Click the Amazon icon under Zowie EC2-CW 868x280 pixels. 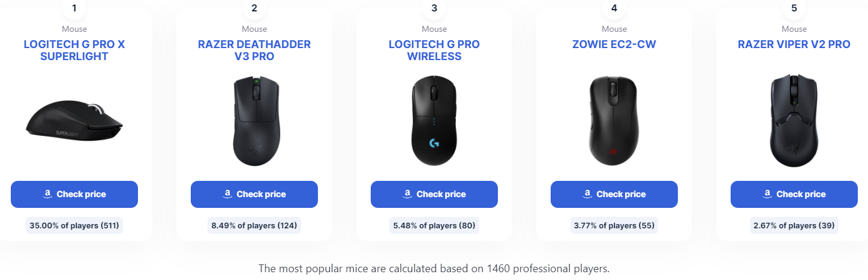click(x=587, y=194)
